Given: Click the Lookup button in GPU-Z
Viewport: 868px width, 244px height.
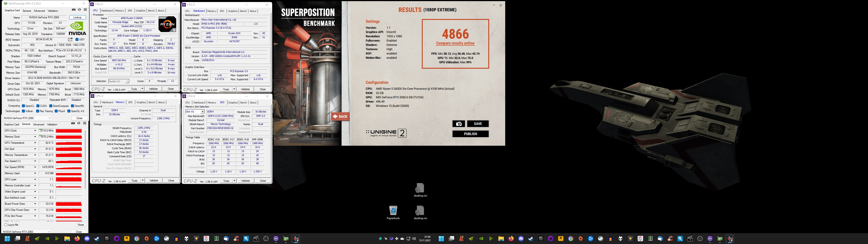Looking at the screenshot, I should click(x=78, y=18).
